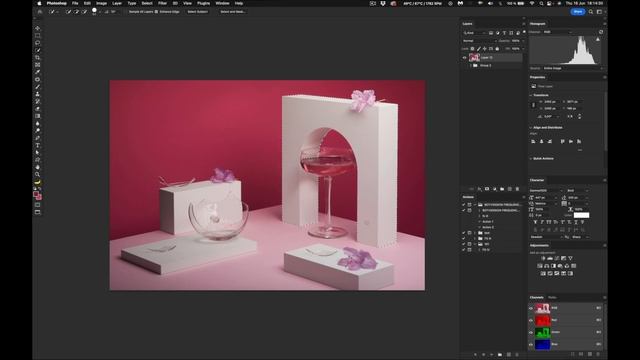Toggle Green channel visibility eye
The width and height of the screenshot is (640, 360).
coord(531,332)
